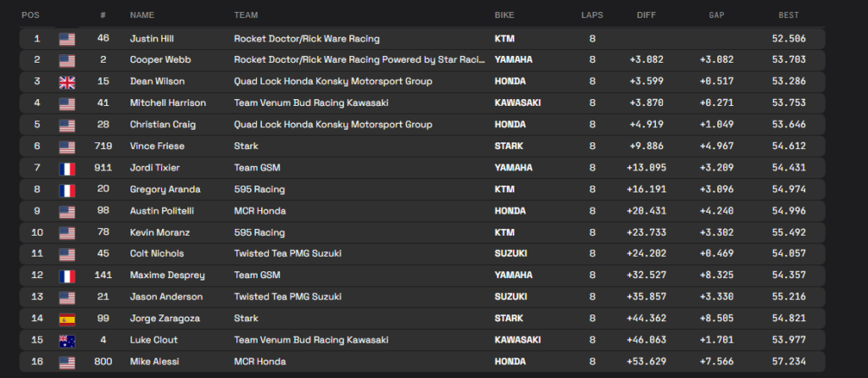Click diff value +3.082 for Cooper Webb
The width and height of the screenshot is (868, 378).
click(x=647, y=60)
